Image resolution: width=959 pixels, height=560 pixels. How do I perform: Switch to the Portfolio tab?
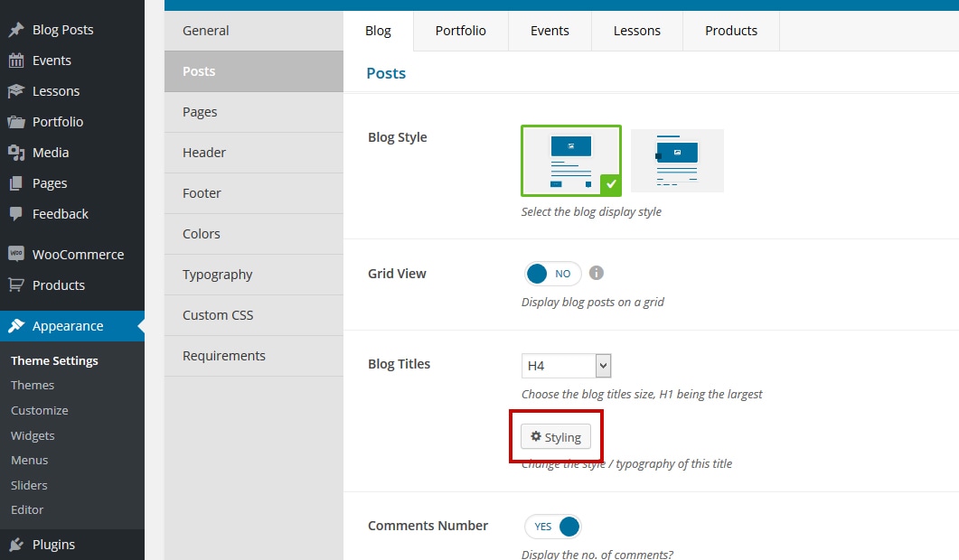[461, 31]
